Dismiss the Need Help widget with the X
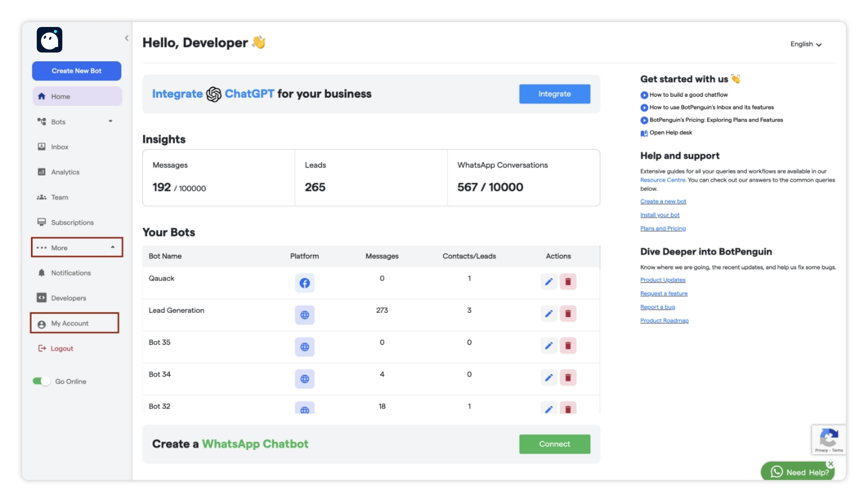 (831, 463)
